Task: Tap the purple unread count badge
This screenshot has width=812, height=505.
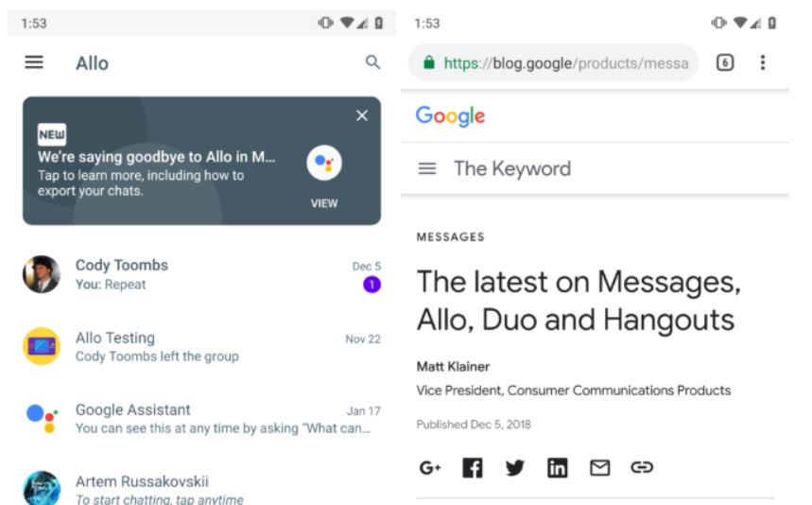Action: point(371,285)
